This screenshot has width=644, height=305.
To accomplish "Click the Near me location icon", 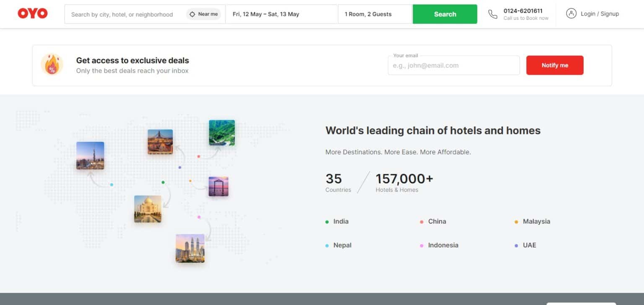I will click(192, 14).
